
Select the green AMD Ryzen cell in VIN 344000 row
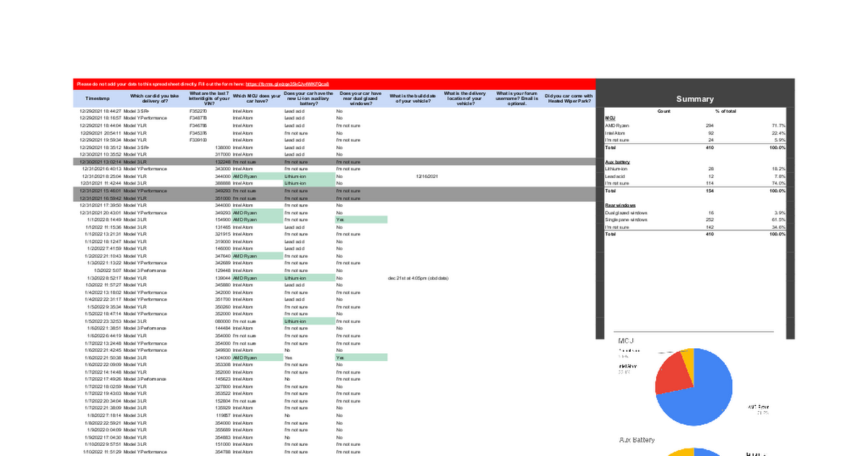257,177
